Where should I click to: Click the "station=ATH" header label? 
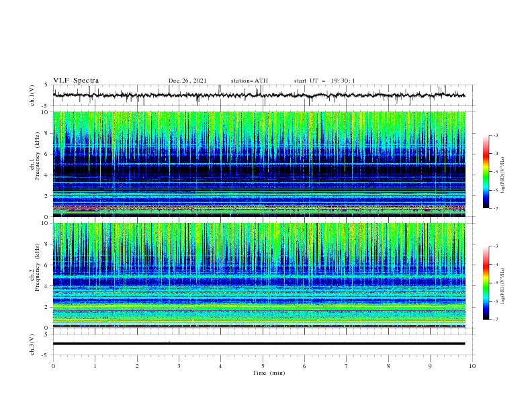tap(249, 81)
